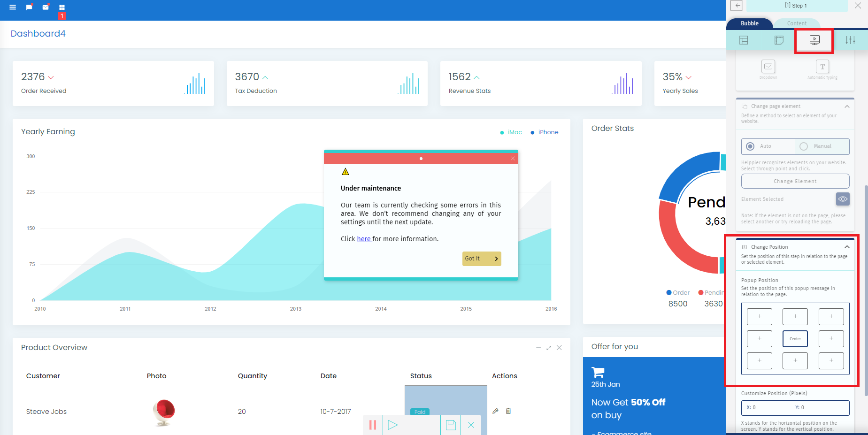Click the pencil edit icon for Steave Jobs
The height and width of the screenshot is (435, 868).
click(x=495, y=411)
